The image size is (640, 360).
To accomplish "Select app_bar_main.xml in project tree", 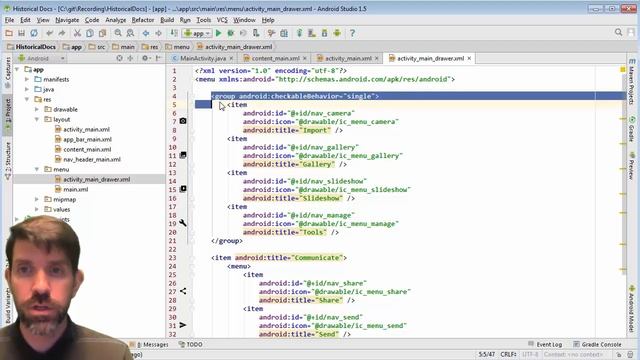I will tap(83, 139).
